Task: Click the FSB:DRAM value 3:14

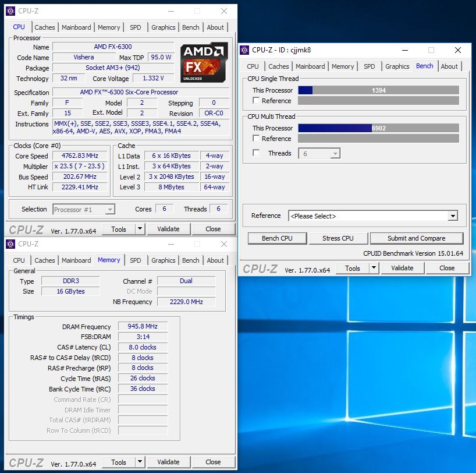Action: [143, 337]
